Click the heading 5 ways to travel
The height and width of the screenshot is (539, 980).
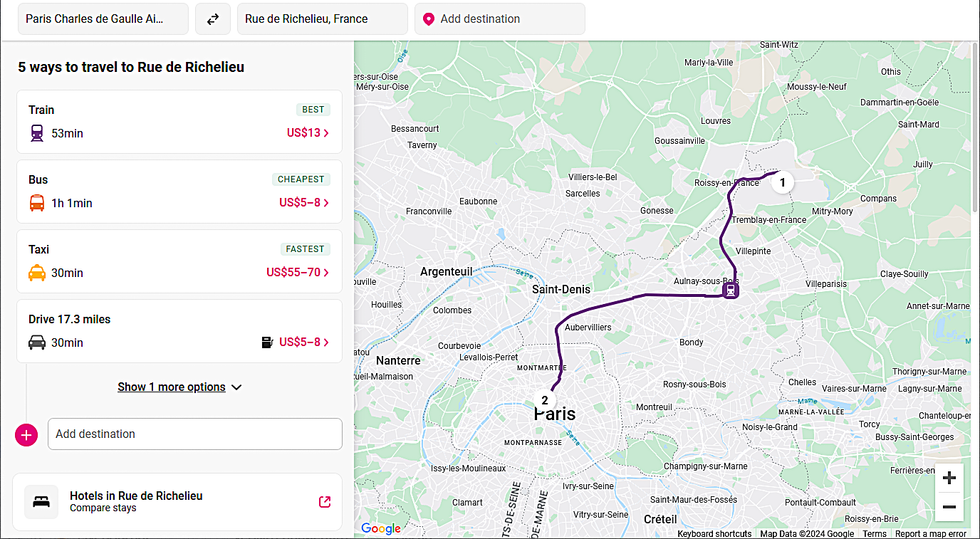(131, 67)
